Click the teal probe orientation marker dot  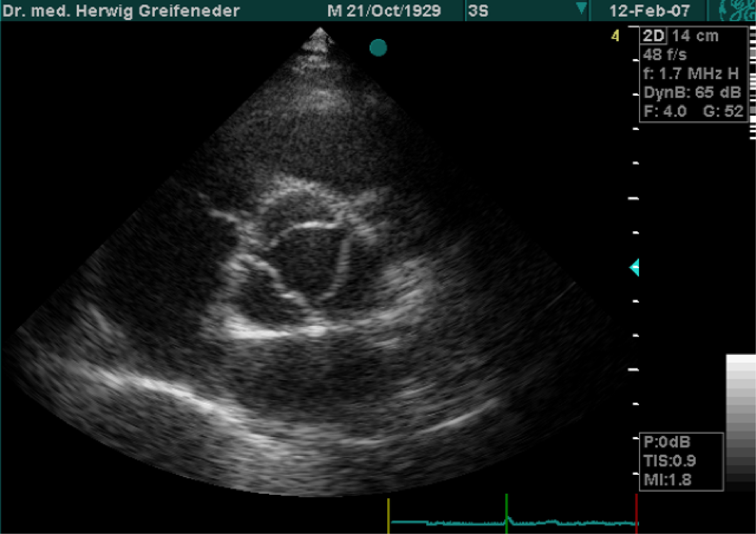pos(378,48)
